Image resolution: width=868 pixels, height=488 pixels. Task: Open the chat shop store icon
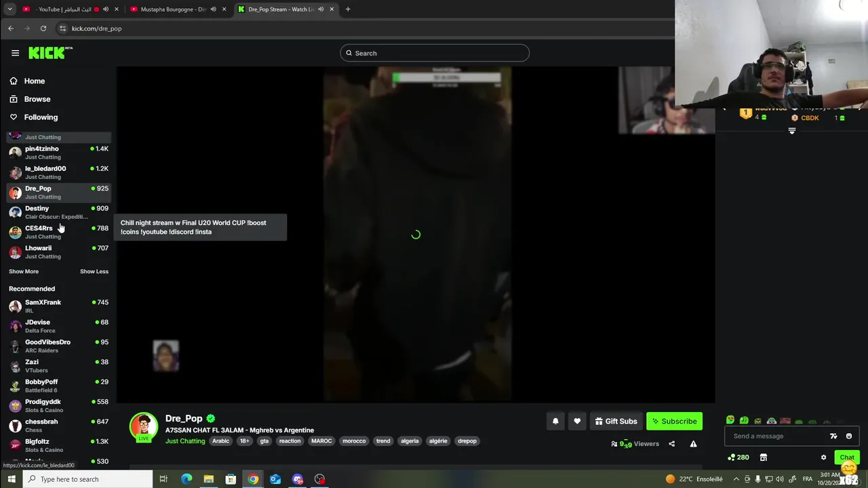coord(764,457)
